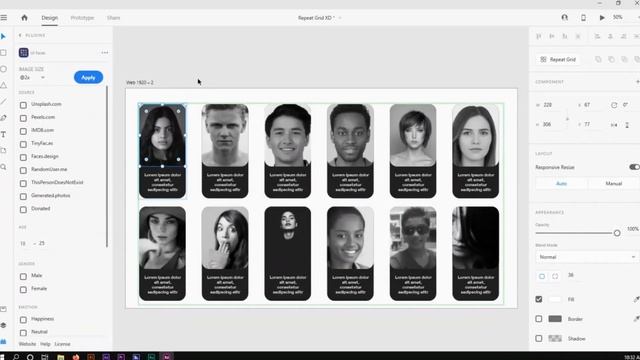Flip the selection horizontally

click(614, 125)
